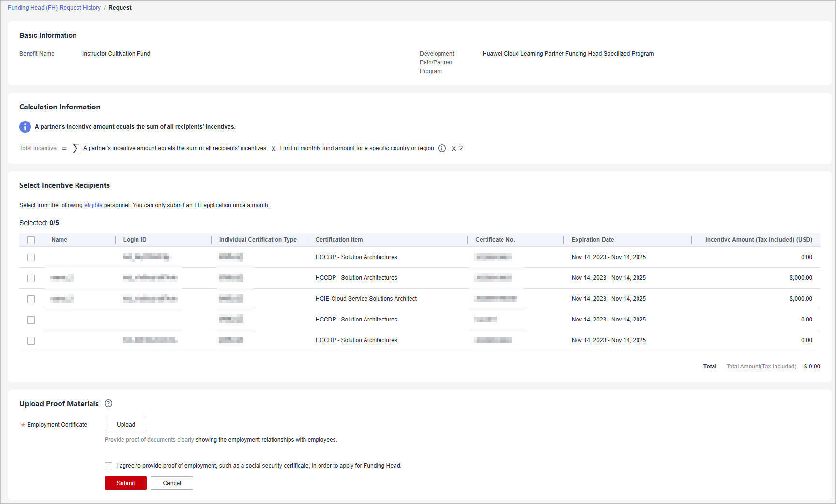Click the Expiration Date column header
836x504 pixels.
tap(593, 240)
